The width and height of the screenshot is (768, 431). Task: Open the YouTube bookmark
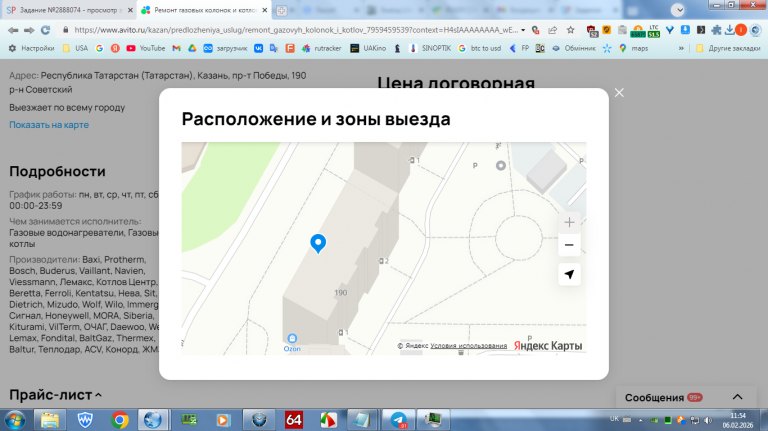[145, 48]
